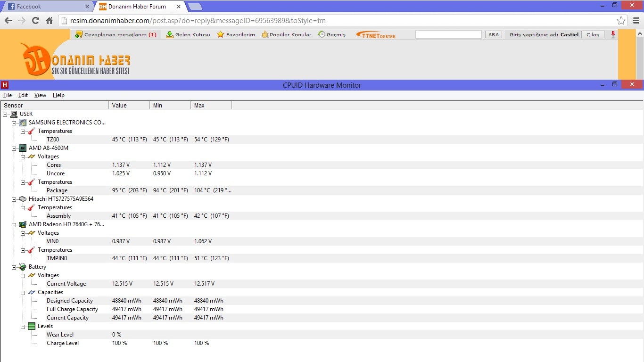
Task: Click the Battery device icon
Action: click(23, 267)
